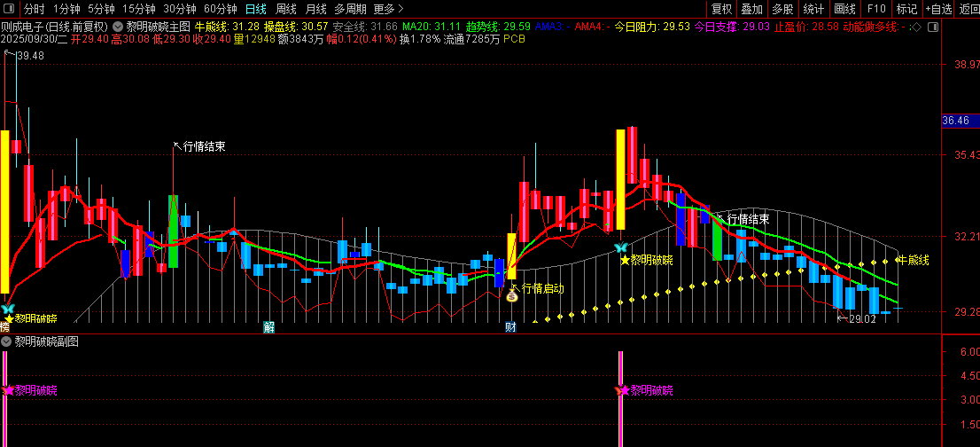Select the 日线 daily period tab
The width and height of the screenshot is (980, 447).
click(255, 9)
